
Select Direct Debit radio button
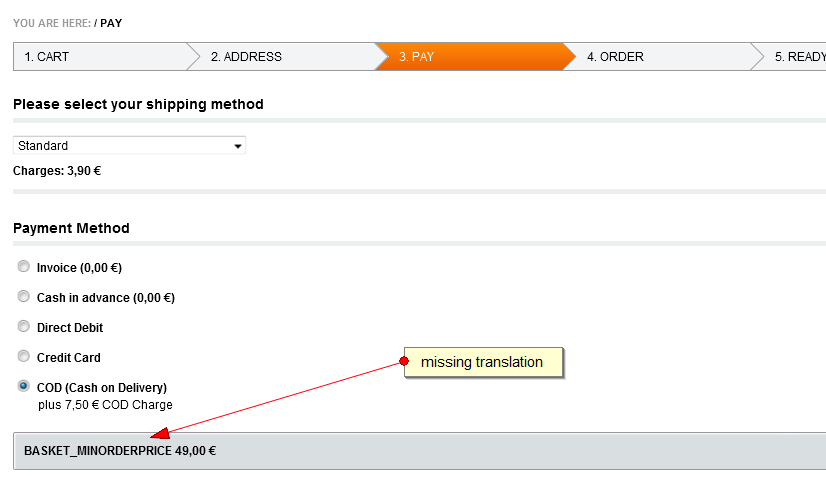click(24, 327)
